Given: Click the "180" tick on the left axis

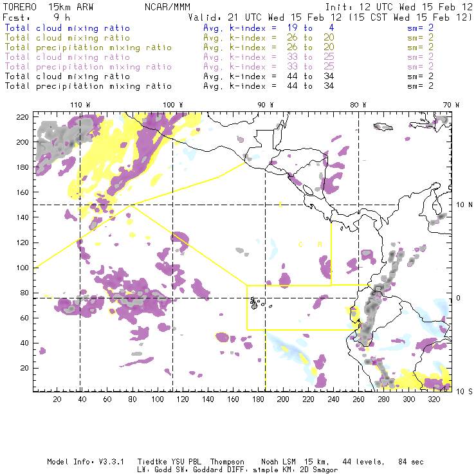Looking at the screenshot, I should 23,167.
